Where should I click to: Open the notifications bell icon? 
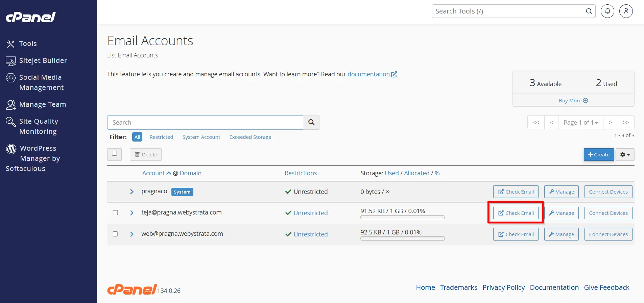click(607, 11)
